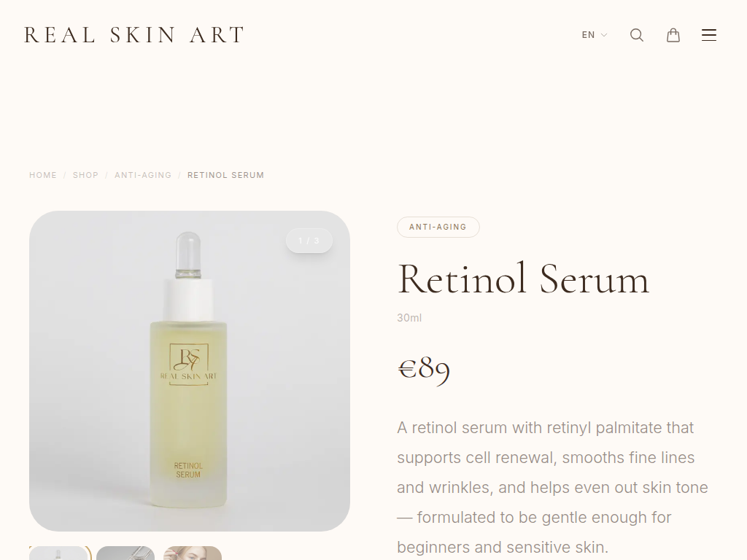Select the first bottle thumbnail
Viewport: 747px width, 560px height.
tap(59, 553)
